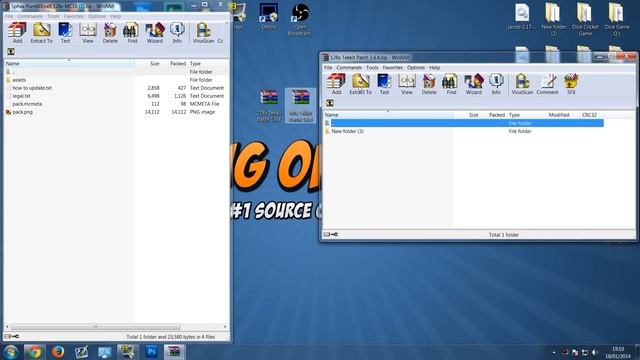Click Test icon in the Sphax WinRAR window
640x360 pixels.
pos(65,33)
